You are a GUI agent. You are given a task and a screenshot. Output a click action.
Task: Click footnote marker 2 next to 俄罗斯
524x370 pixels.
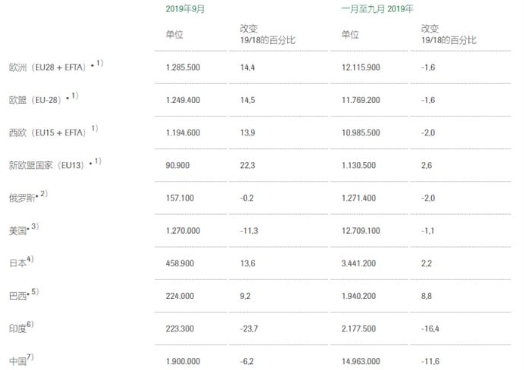coord(44,194)
